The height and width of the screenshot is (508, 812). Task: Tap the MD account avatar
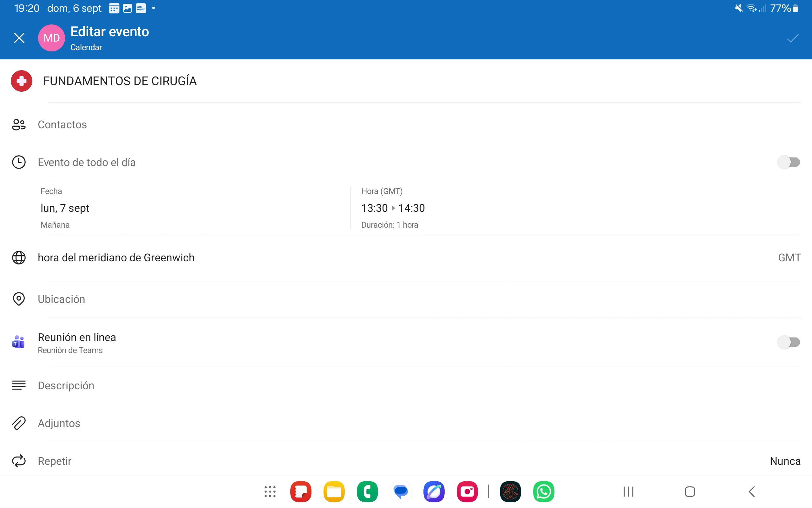point(51,38)
